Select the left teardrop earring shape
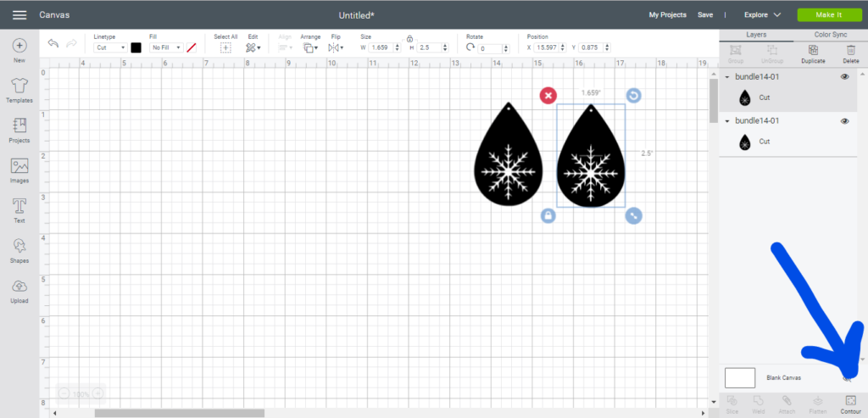This screenshot has height=418, width=868. pyautogui.click(x=509, y=154)
